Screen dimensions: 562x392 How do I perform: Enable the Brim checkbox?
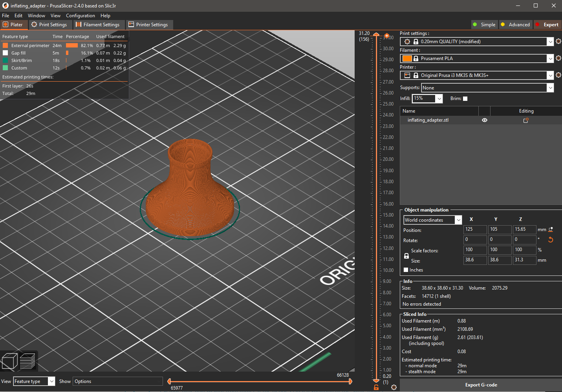point(465,98)
